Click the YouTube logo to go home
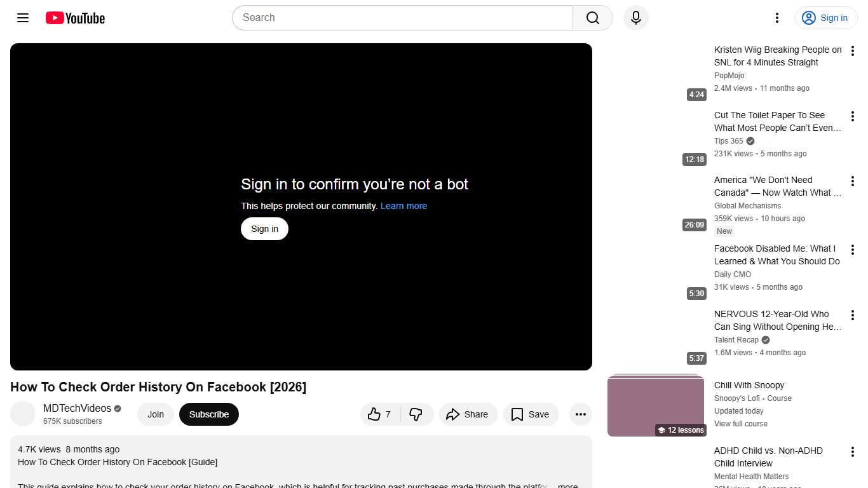The image size is (868, 488). click(x=74, y=18)
